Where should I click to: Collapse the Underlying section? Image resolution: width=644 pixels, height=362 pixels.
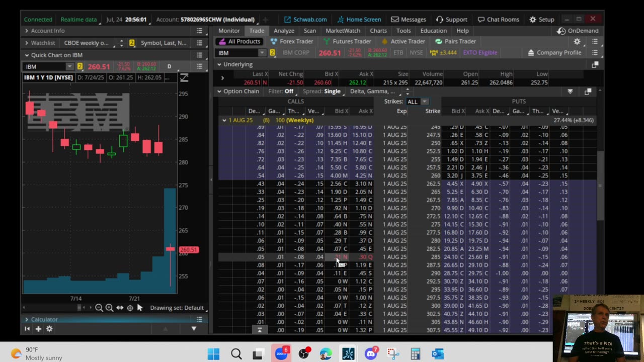click(x=219, y=64)
